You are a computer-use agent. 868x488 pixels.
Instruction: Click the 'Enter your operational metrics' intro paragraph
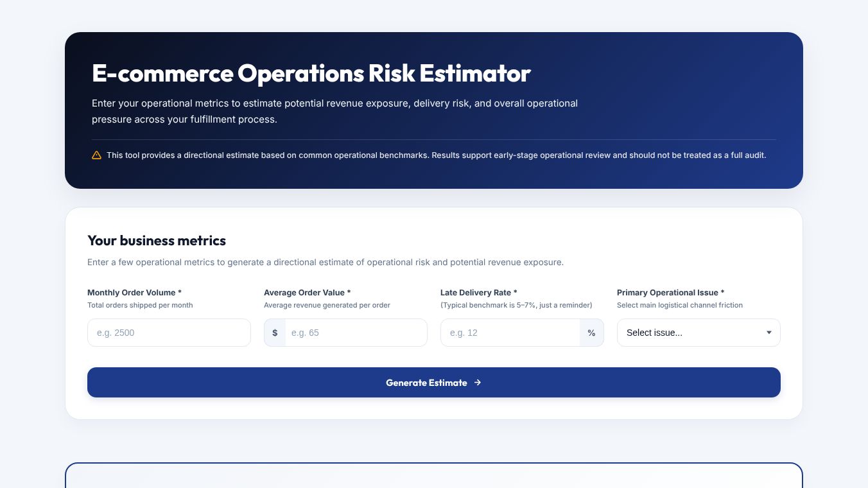(334, 111)
